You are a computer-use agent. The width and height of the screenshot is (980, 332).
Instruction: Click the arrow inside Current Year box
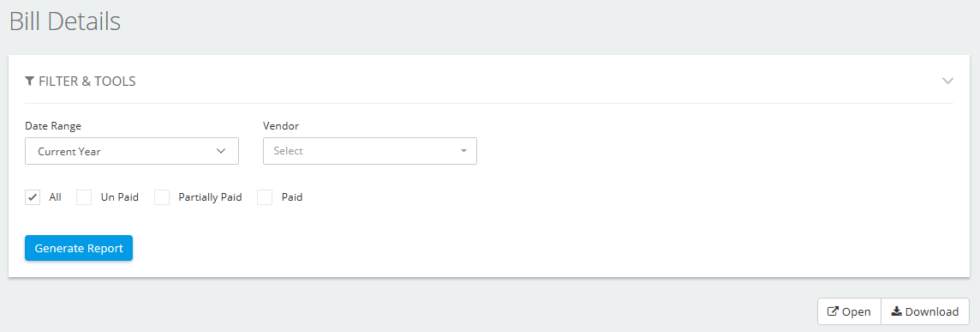tap(220, 151)
